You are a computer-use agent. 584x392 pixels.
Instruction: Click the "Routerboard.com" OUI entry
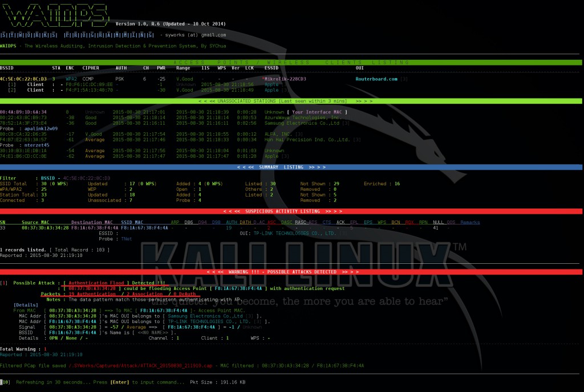tap(376, 79)
